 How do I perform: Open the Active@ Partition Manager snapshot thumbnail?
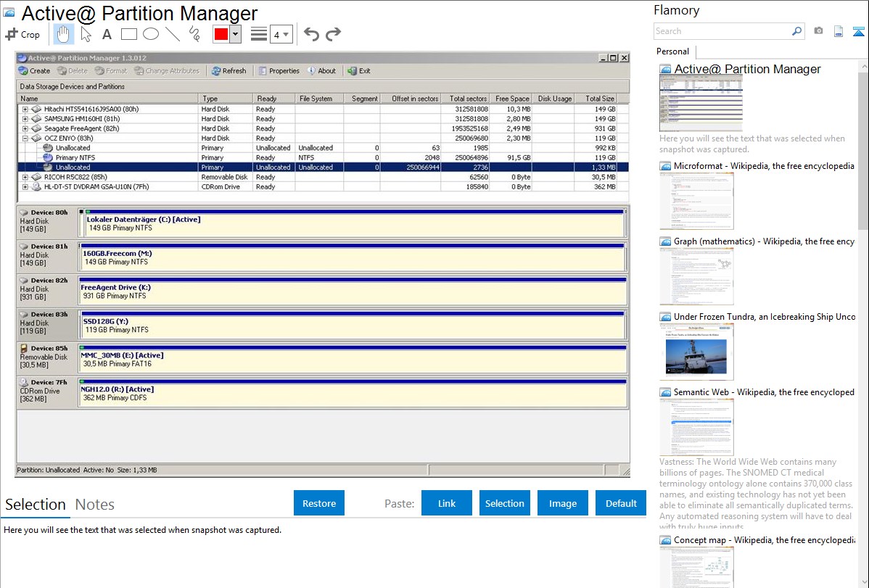tap(701, 104)
